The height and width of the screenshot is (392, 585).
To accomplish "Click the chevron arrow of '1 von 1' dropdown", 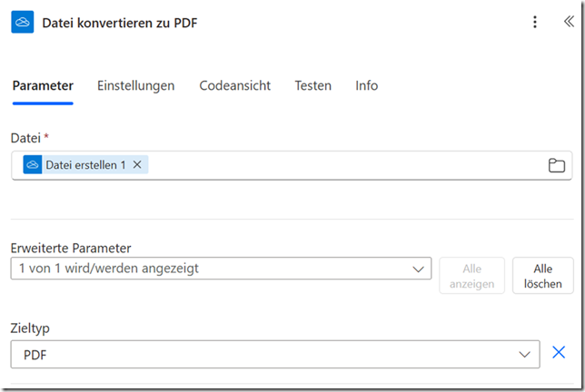I will click(418, 269).
